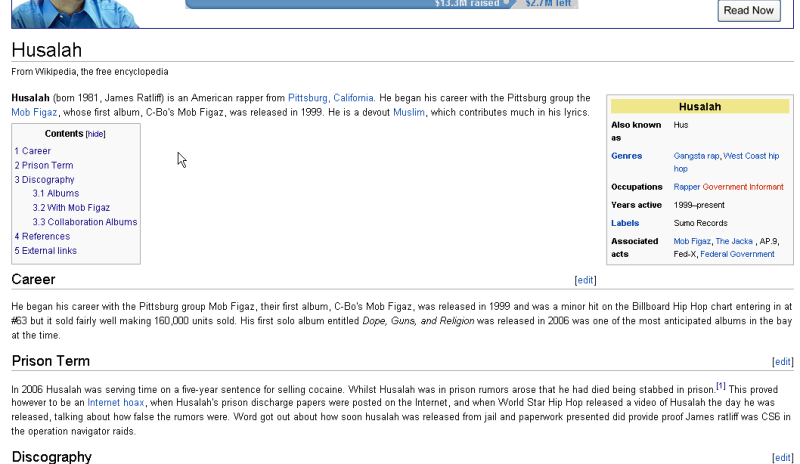Edit the Career section
This screenshot has height=464, width=800.
click(x=585, y=280)
